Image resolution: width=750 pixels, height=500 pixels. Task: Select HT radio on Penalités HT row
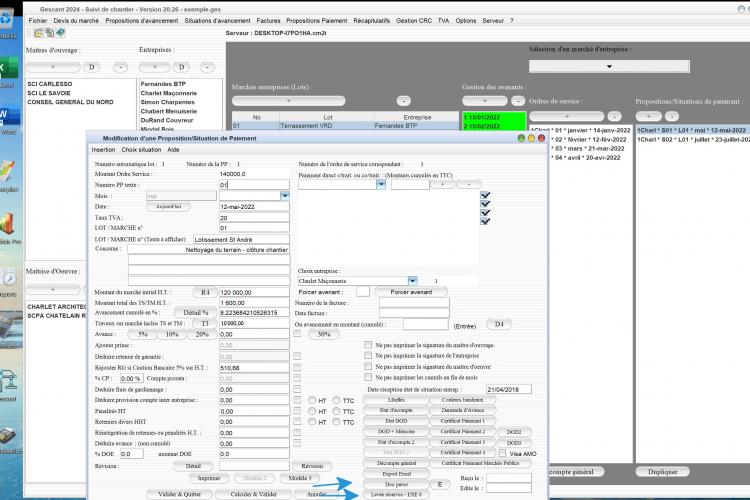tap(312, 411)
